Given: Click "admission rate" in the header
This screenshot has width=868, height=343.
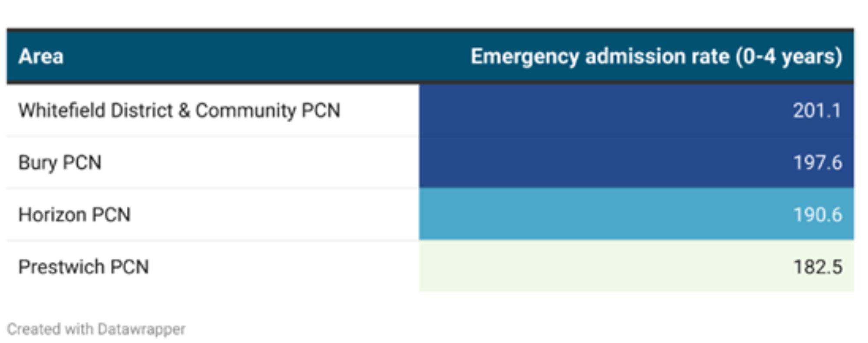Looking at the screenshot, I should [657, 57].
